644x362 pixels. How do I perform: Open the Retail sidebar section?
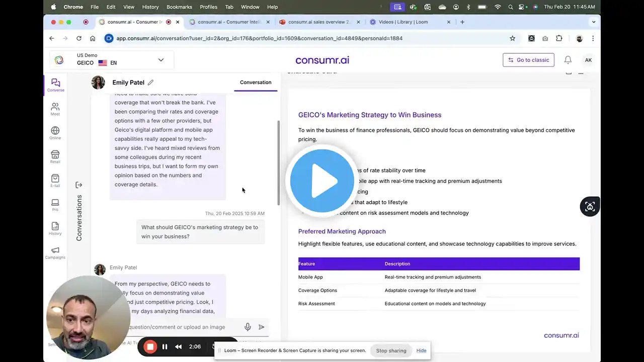(x=55, y=157)
